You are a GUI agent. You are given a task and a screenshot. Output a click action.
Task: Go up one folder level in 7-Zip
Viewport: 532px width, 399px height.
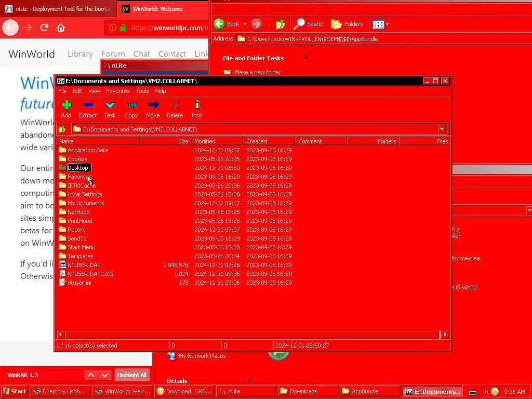pos(62,129)
